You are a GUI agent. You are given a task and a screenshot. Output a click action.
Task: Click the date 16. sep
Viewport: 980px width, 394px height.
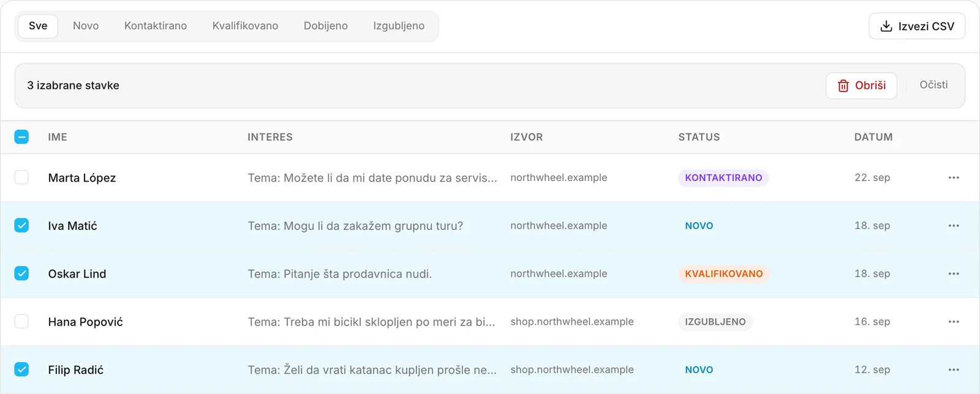pyautogui.click(x=872, y=322)
